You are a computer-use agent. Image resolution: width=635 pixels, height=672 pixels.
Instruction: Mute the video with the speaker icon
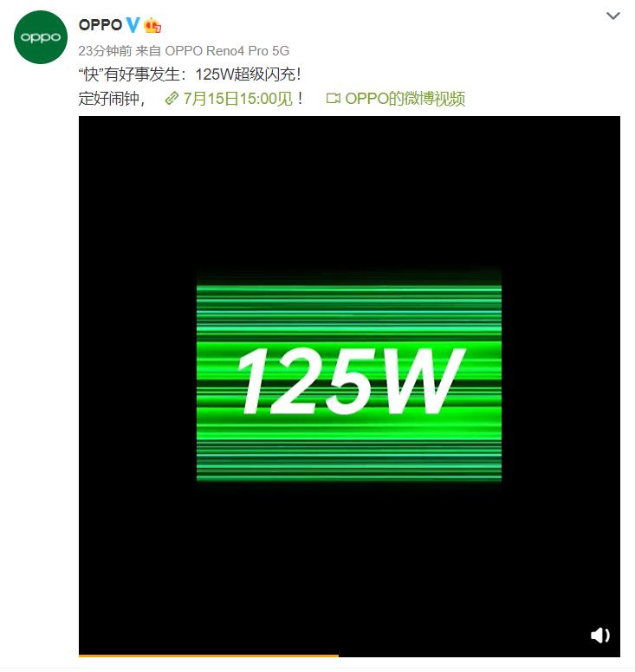pyautogui.click(x=599, y=635)
